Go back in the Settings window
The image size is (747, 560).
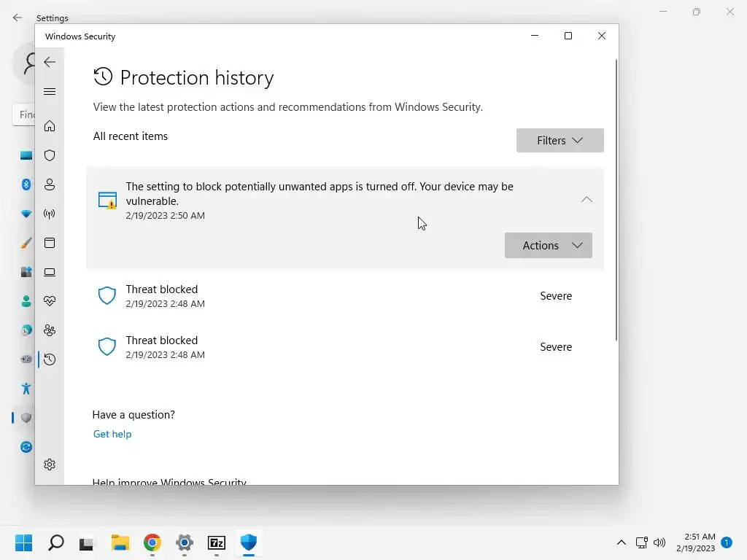18,17
